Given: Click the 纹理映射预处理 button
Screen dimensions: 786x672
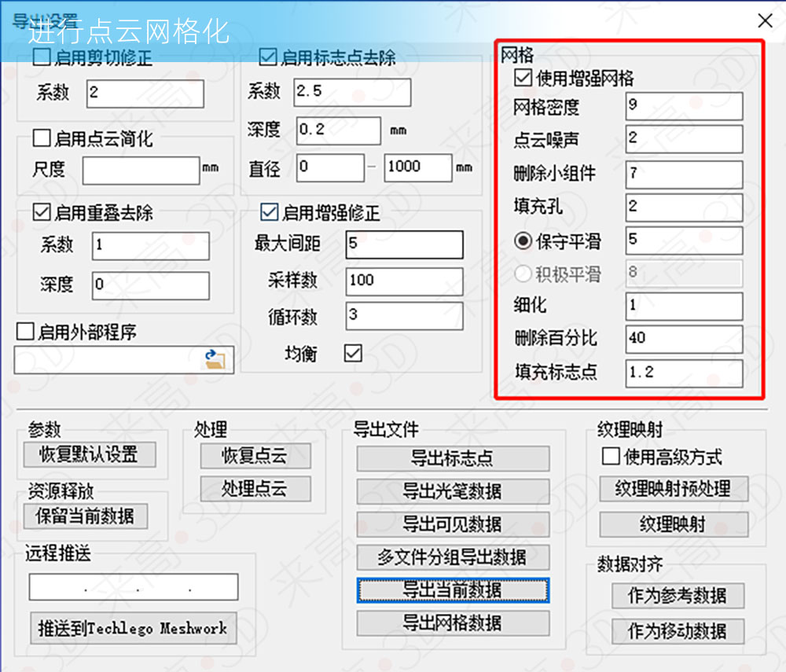Looking at the screenshot, I should (676, 489).
